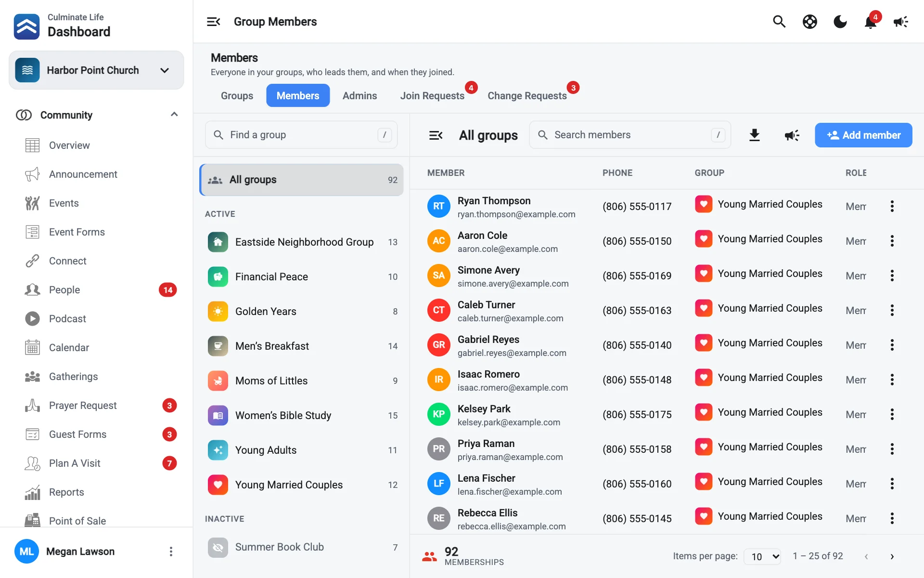The image size is (924, 578).
Task: Download member list via download icon
Action: point(755,135)
